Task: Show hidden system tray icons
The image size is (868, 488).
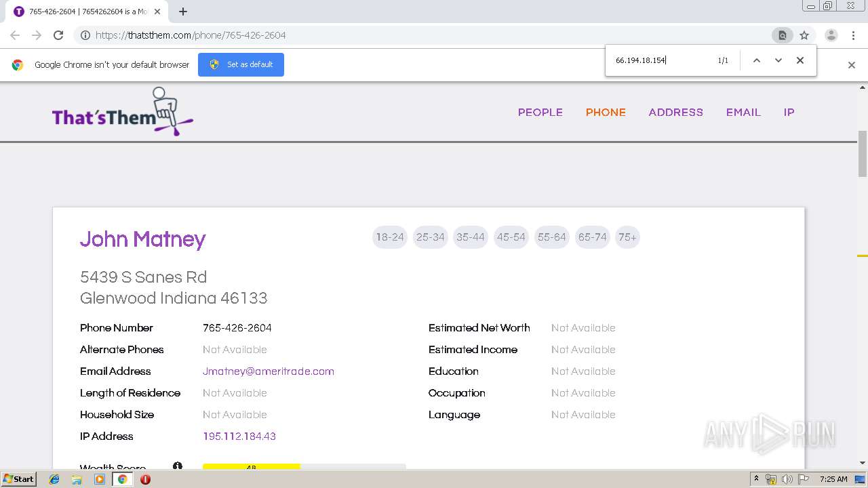Action: pyautogui.click(x=756, y=479)
